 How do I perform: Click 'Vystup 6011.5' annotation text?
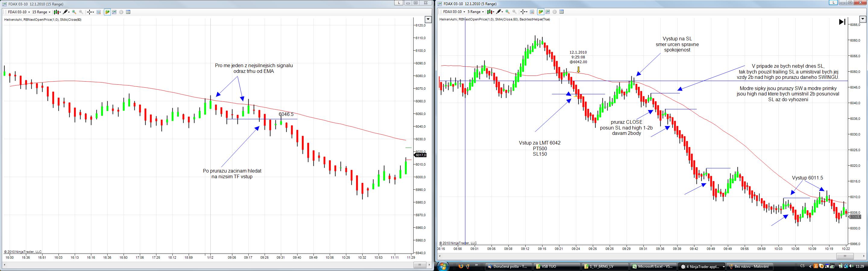(807, 178)
